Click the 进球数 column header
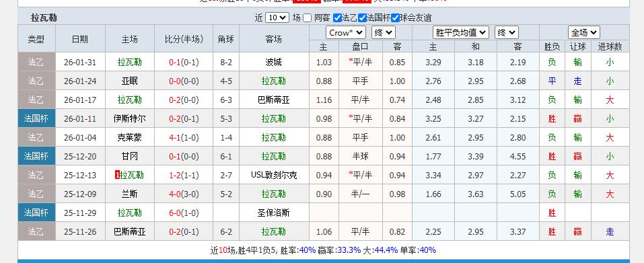The image size is (644, 263). [610, 47]
